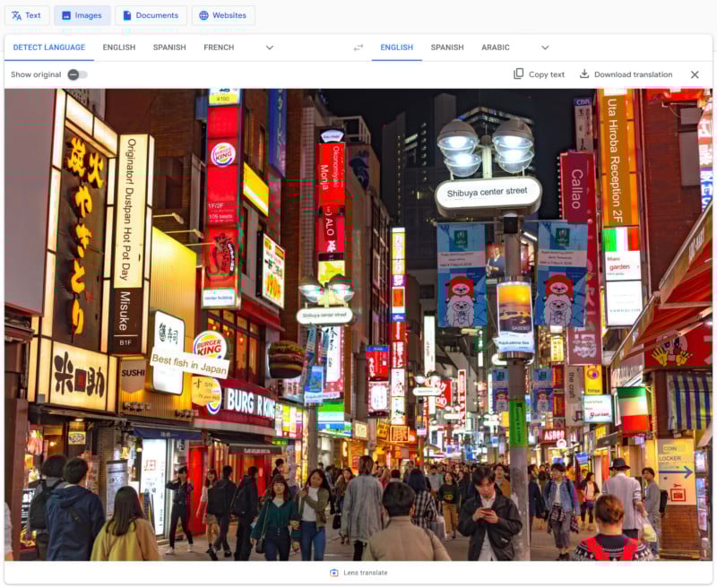
Task: Select the Images tab icon
Action: click(66, 15)
